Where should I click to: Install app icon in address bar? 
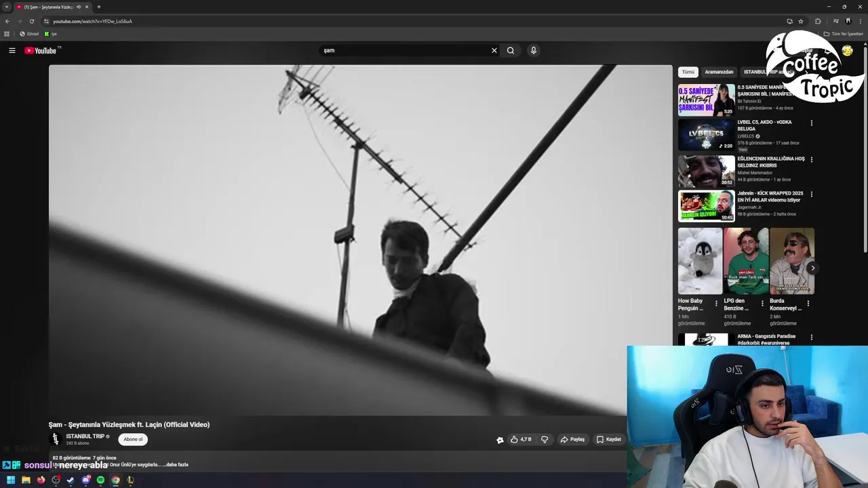click(x=789, y=21)
